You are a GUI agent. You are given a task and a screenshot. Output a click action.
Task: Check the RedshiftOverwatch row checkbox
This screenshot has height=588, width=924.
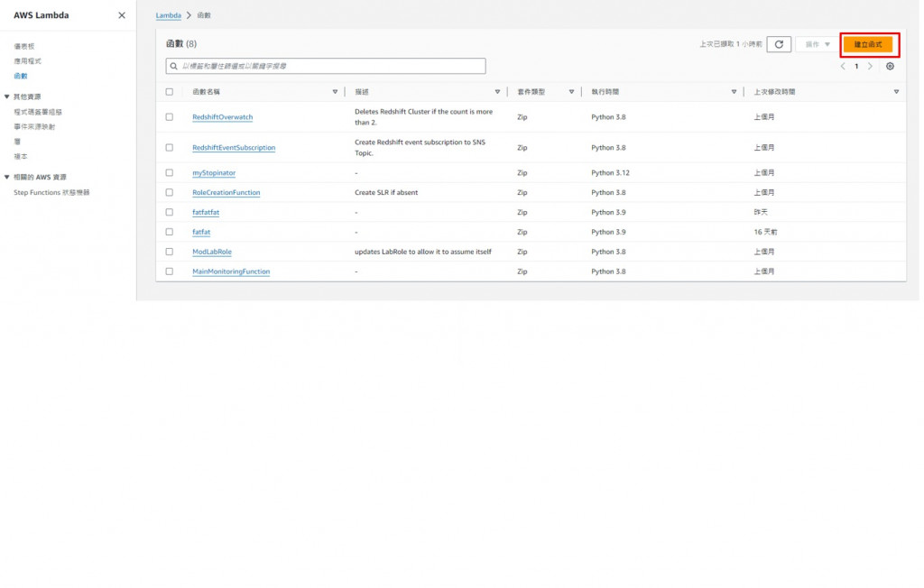point(169,117)
